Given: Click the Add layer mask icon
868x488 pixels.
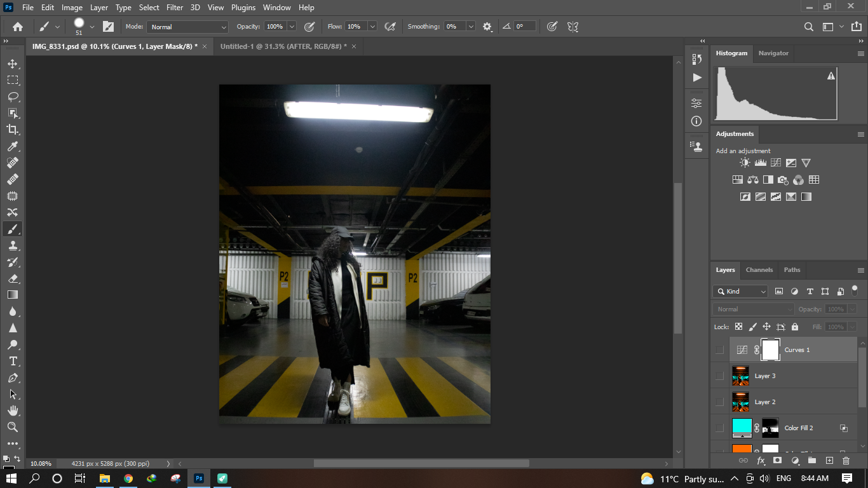Looking at the screenshot, I should coord(777,461).
